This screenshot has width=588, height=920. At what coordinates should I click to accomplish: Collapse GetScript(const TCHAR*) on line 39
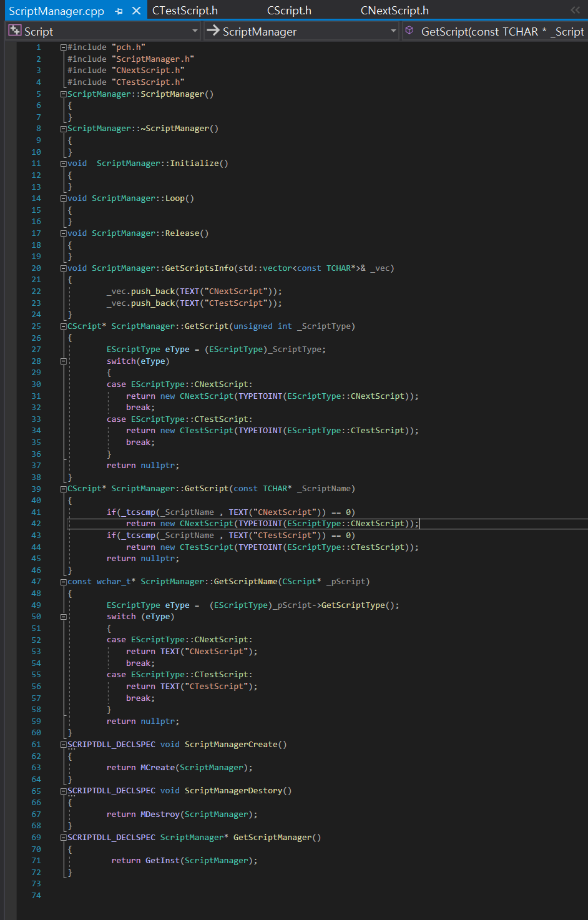[63, 489]
